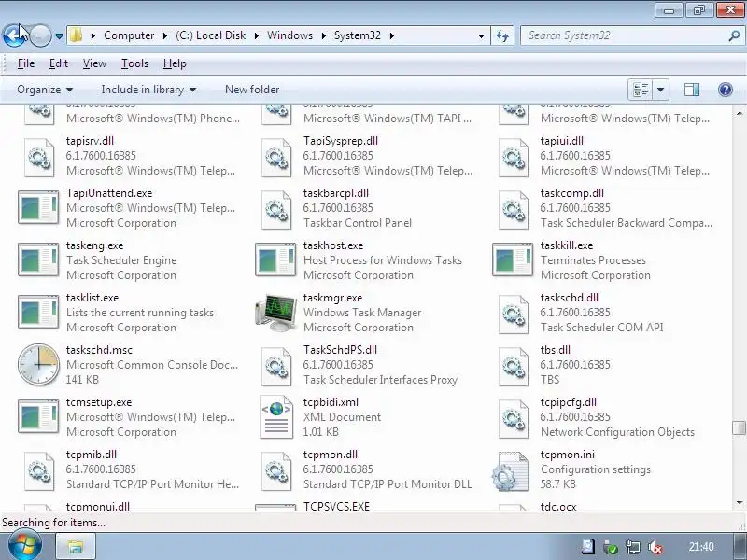The image size is (747, 560).
Task: Open the Organize dropdown
Action: [45, 90]
